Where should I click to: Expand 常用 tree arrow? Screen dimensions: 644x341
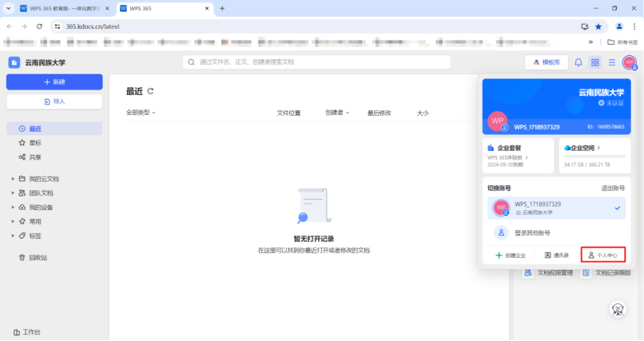click(x=13, y=221)
